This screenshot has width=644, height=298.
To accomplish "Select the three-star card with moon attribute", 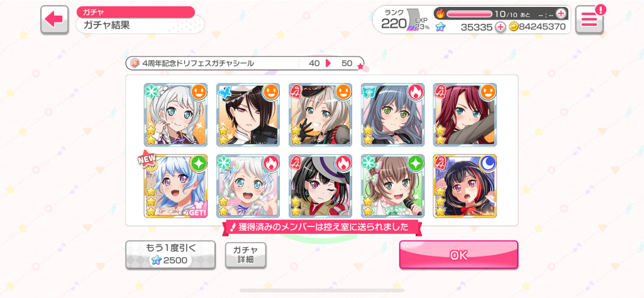I will pos(465,186).
